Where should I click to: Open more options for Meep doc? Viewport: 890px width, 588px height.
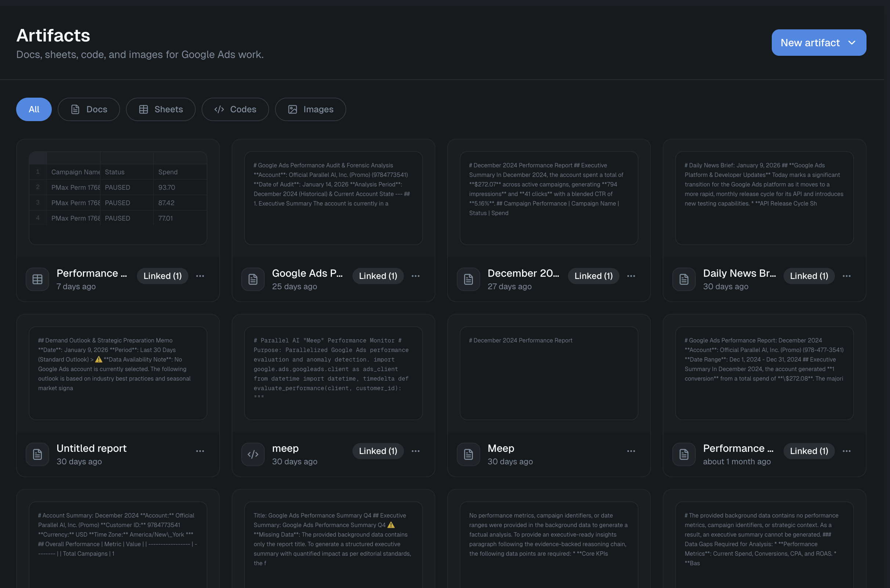click(631, 451)
